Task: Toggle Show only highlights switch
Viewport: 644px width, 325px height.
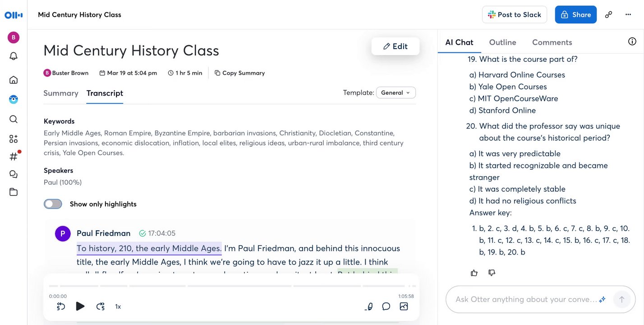Action: click(53, 204)
